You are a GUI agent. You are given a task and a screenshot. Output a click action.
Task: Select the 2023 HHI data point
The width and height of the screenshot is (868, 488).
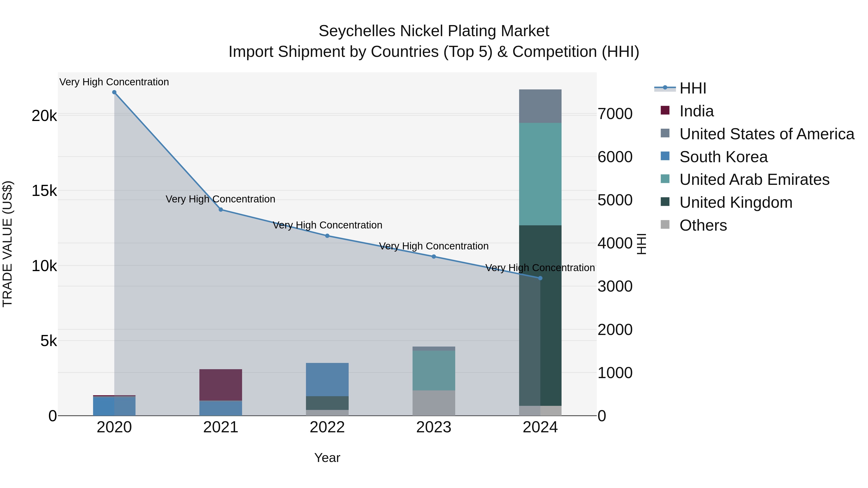[434, 257]
